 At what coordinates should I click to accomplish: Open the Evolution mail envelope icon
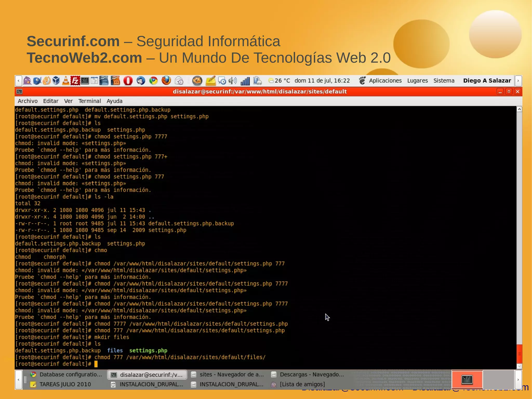(179, 81)
